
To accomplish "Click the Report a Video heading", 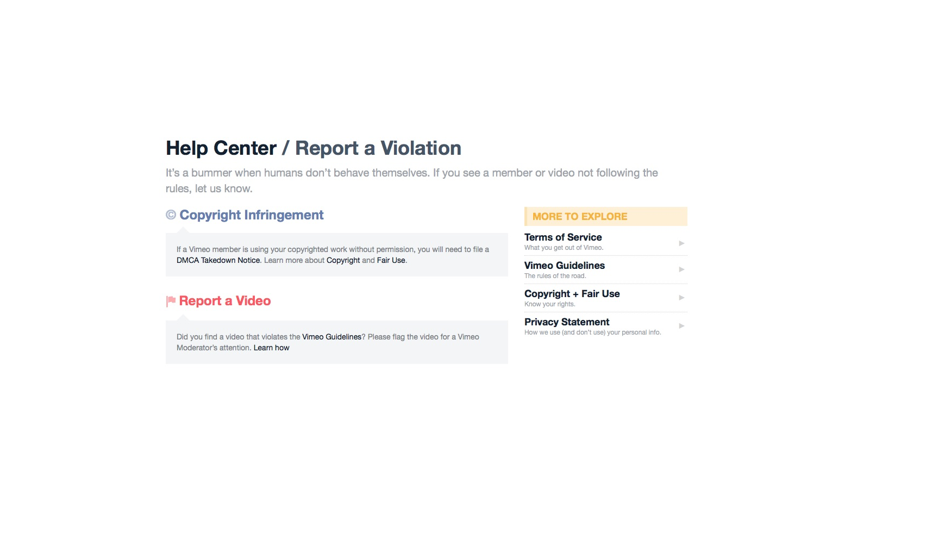I will point(224,301).
